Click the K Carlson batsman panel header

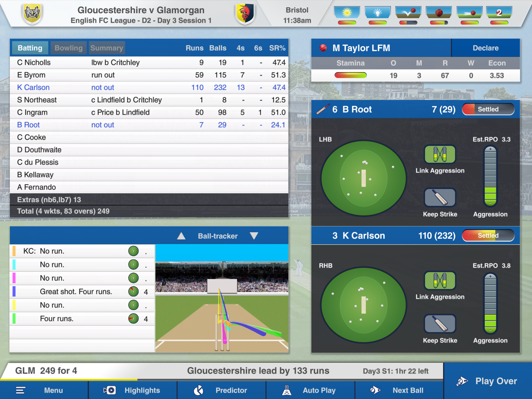click(x=416, y=235)
